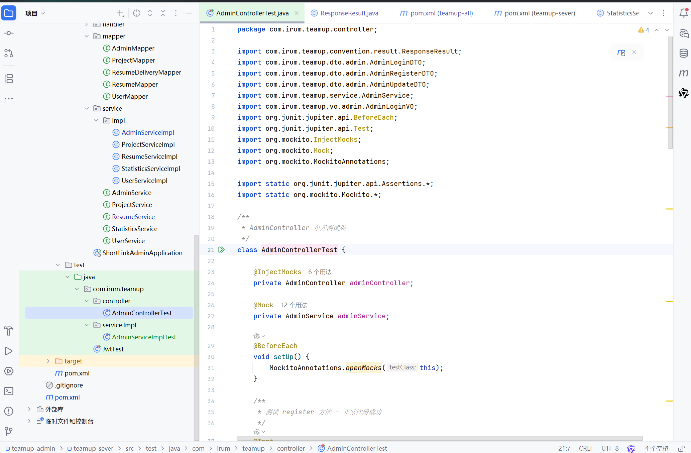The image size is (691, 453).
Task: Click controller breadcrumb in navigation bar
Action: click(291, 448)
